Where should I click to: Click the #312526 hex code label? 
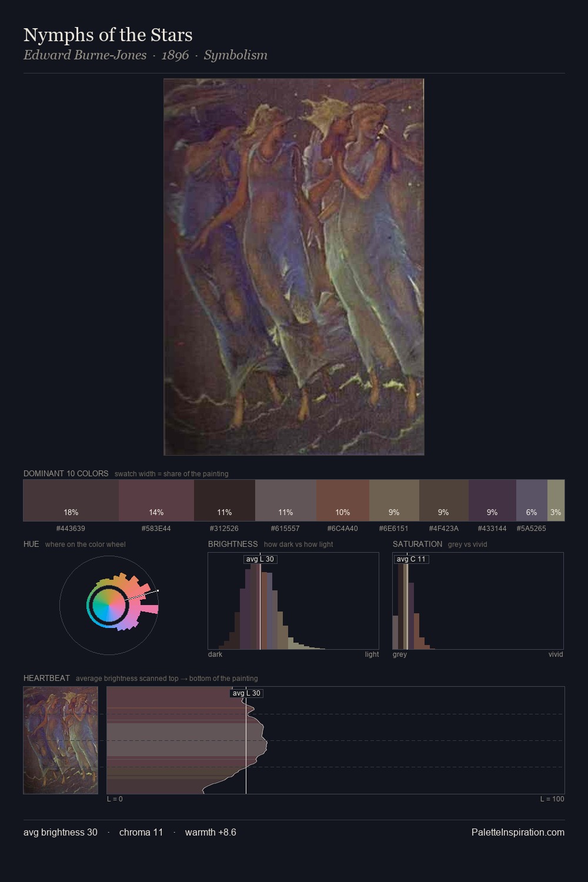tap(225, 529)
